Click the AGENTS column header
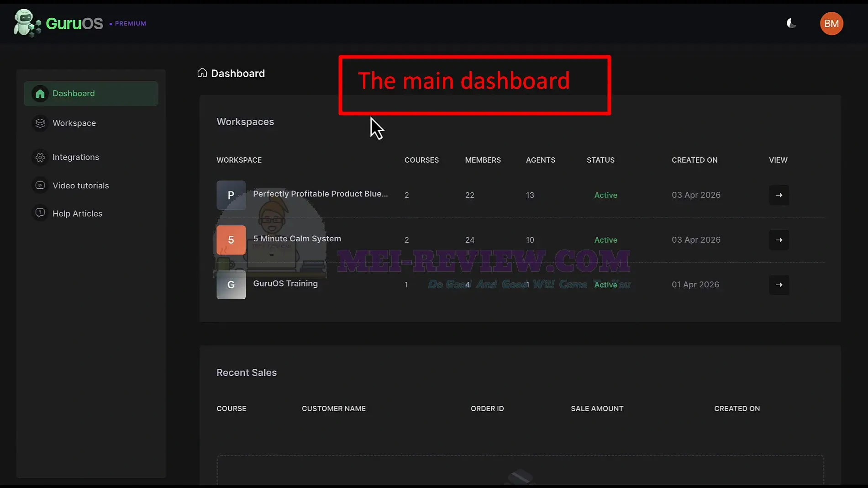Viewport: 868px width, 488px height. [x=541, y=160]
